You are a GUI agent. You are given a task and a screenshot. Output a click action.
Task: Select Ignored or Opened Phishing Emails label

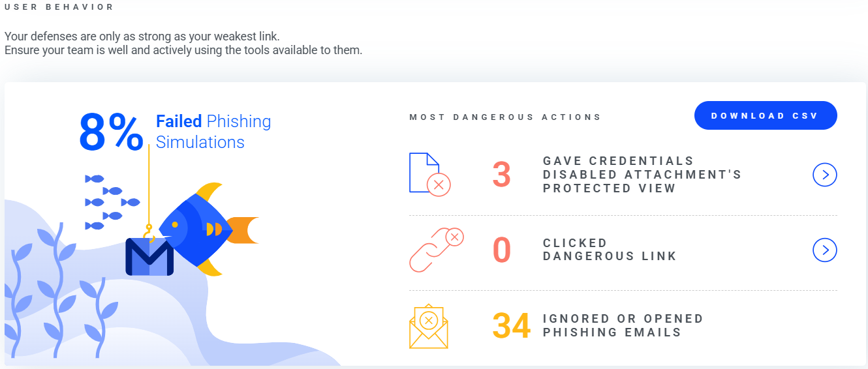[623, 325]
